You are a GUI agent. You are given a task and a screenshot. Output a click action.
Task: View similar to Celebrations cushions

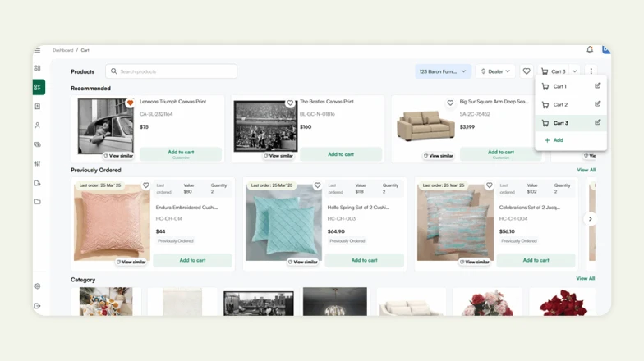coord(475,262)
